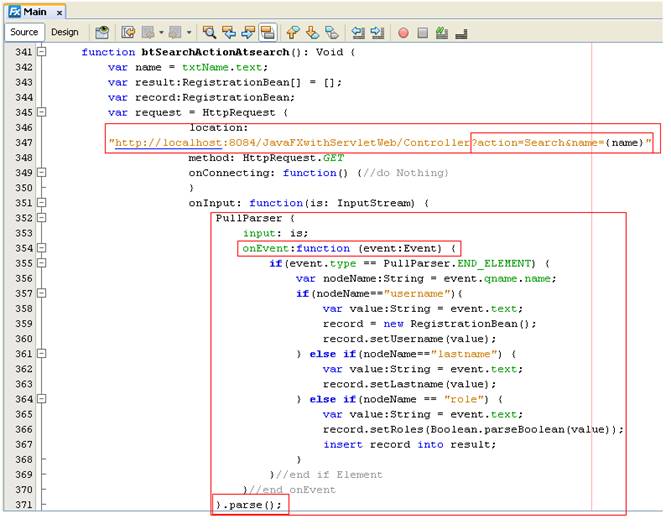671x529 pixels.
Task: Switch to Design view
Action: coord(65,32)
